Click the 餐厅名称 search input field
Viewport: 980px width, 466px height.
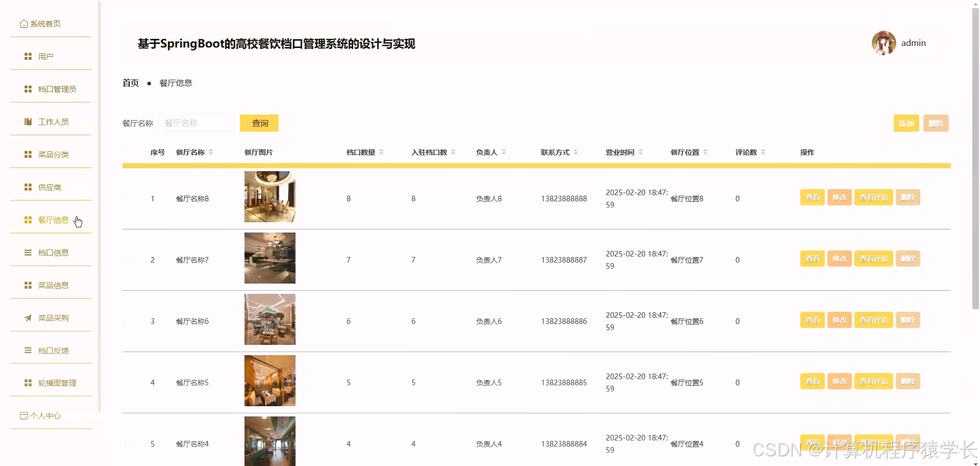coord(197,123)
